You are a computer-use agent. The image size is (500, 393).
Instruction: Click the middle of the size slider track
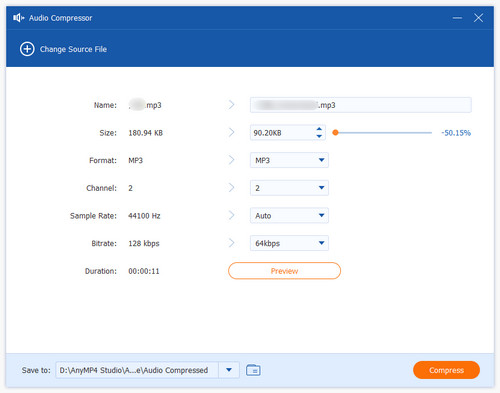(384, 133)
